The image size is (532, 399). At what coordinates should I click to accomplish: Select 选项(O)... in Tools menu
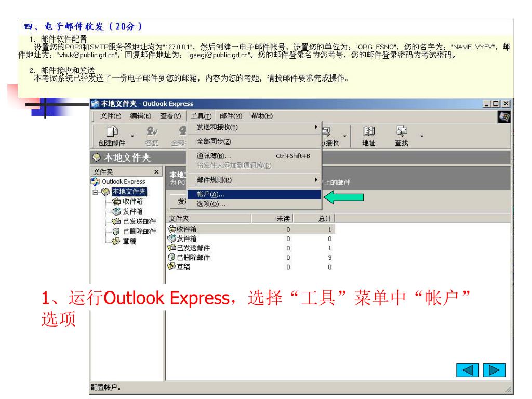coord(254,204)
